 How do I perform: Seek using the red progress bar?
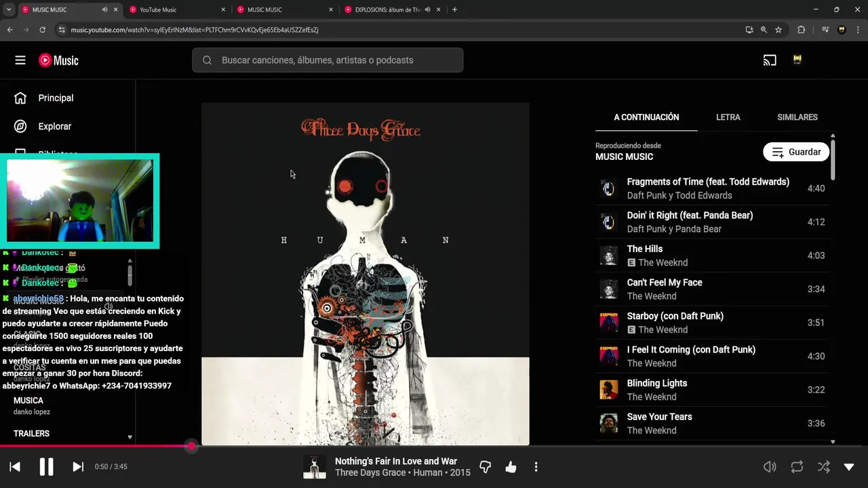[x=434, y=446]
